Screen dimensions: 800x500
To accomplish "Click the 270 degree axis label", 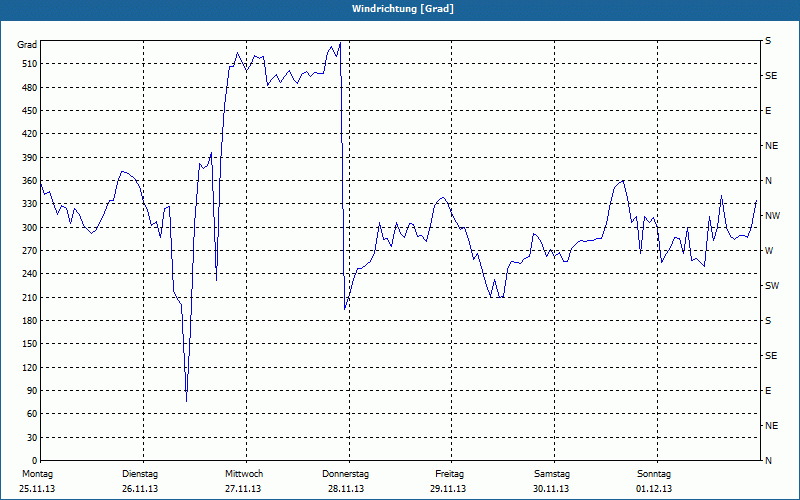I will 29,251.
